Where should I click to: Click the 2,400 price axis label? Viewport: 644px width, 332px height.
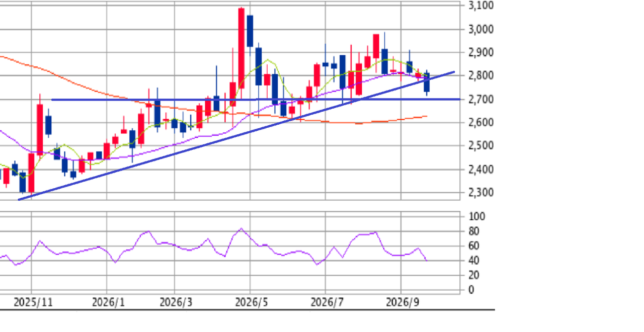tap(480, 169)
